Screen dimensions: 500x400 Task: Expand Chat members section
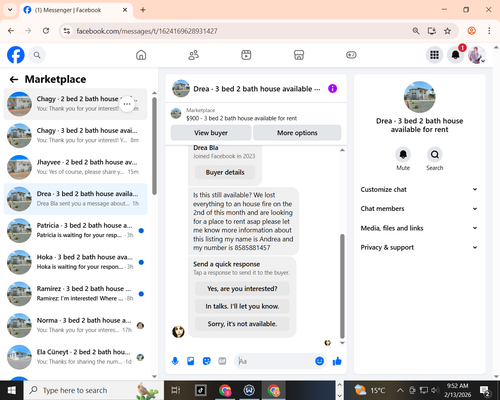click(419, 209)
